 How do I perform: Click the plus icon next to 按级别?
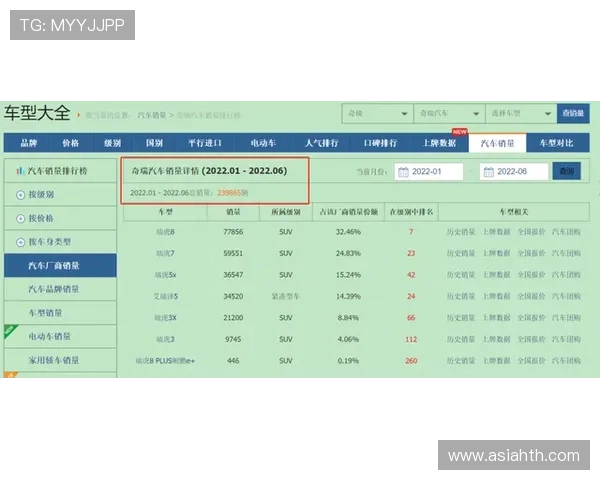pos(20,195)
